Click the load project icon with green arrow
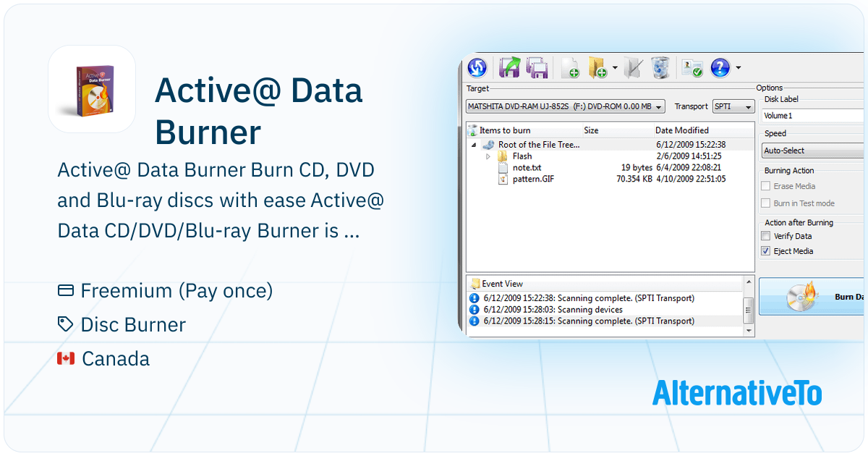 tap(511, 68)
